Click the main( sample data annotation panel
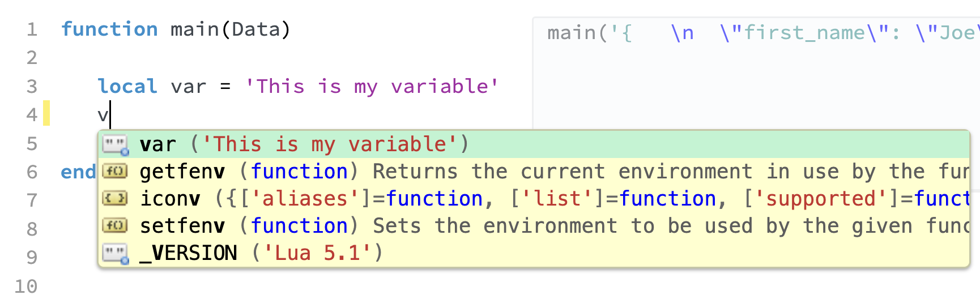This screenshot has height=299, width=980. coord(753,79)
